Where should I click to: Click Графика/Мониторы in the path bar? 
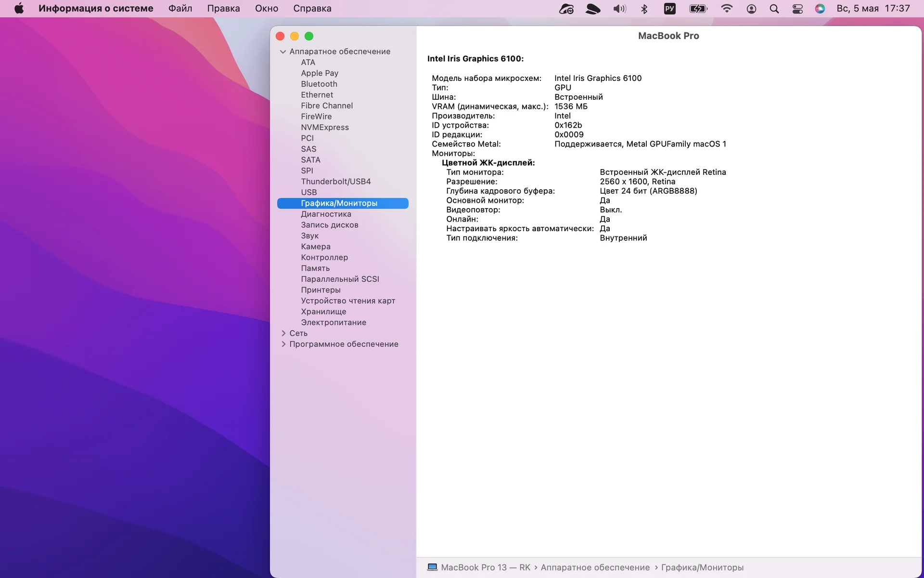702,567
